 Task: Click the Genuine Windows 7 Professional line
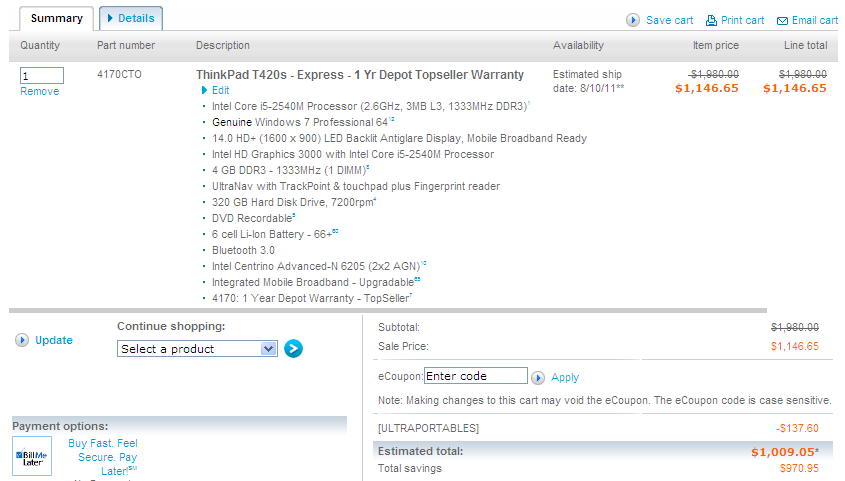pyautogui.click(x=303, y=123)
